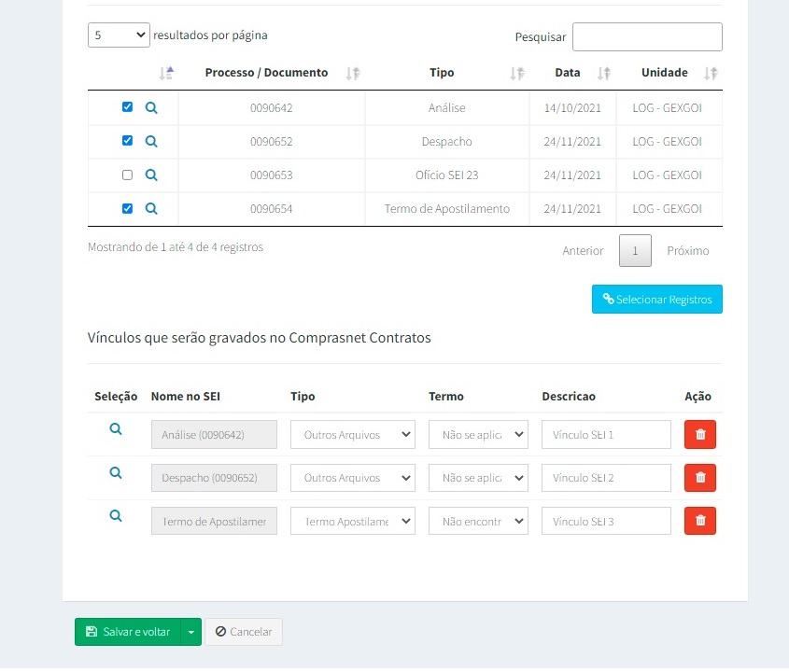The image size is (789, 672).
Task: Click the date 14/10/2021 cell
Action: [x=572, y=107]
